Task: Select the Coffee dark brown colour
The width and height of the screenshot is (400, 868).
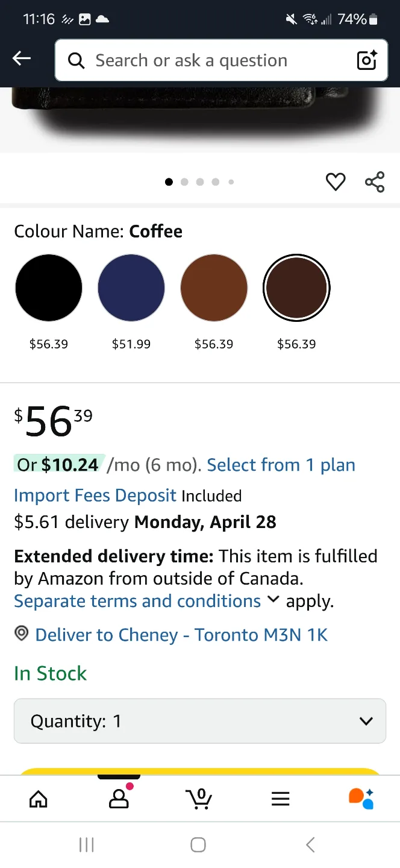Action: pyautogui.click(x=296, y=288)
